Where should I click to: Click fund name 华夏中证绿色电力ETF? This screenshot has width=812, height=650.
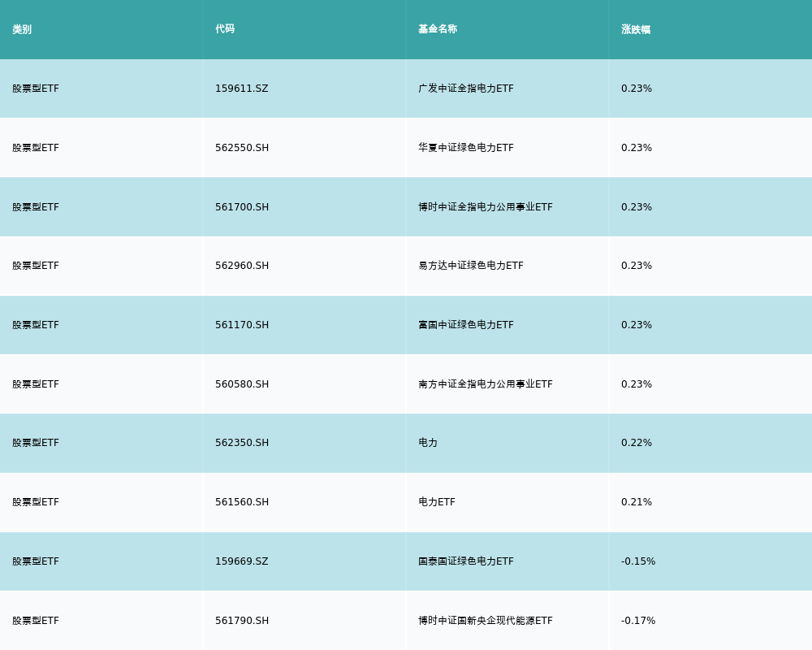466,148
